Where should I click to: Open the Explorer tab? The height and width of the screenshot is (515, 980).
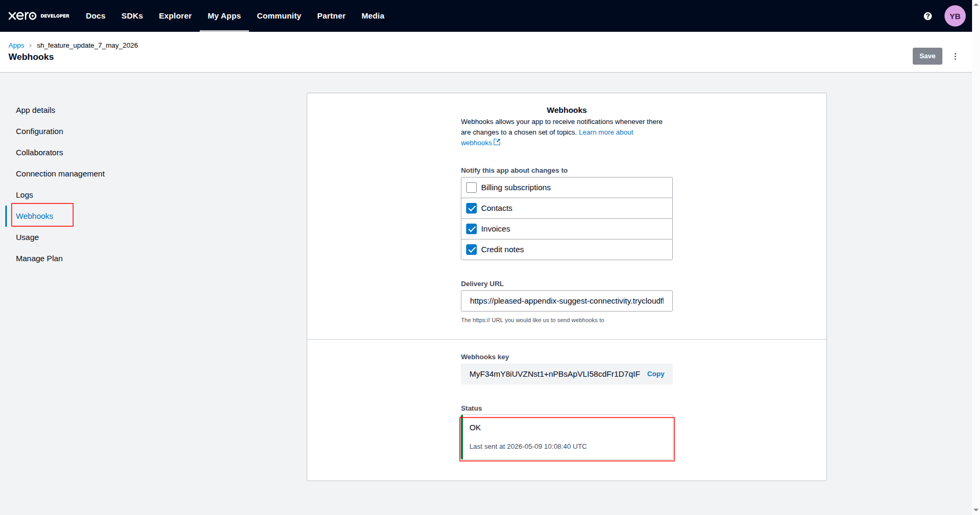coord(175,16)
